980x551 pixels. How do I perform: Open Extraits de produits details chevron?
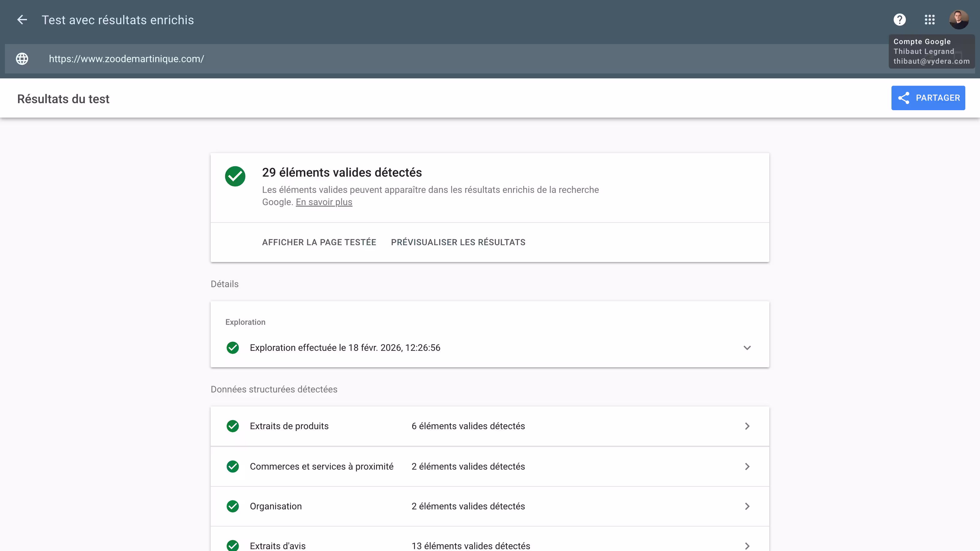point(747,426)
